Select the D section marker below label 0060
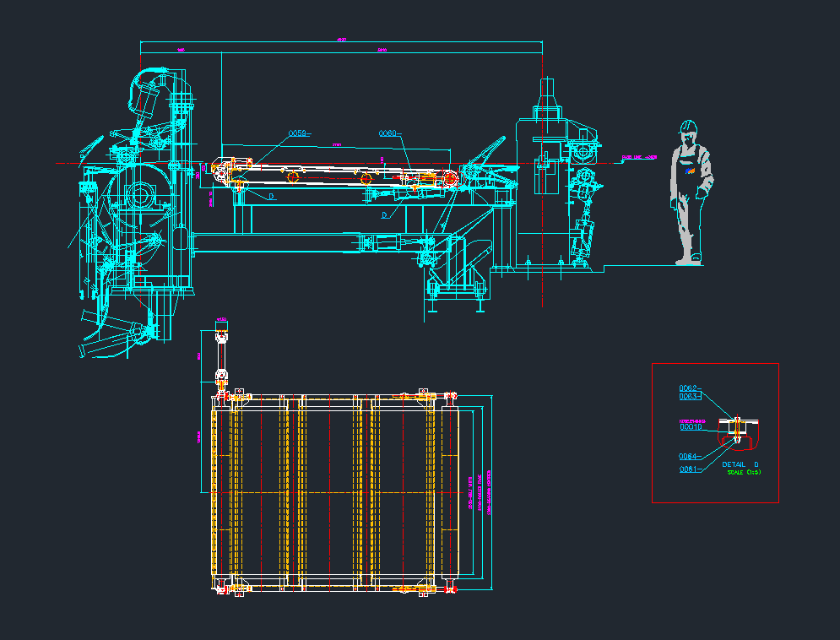 click(x=384, y=215)
